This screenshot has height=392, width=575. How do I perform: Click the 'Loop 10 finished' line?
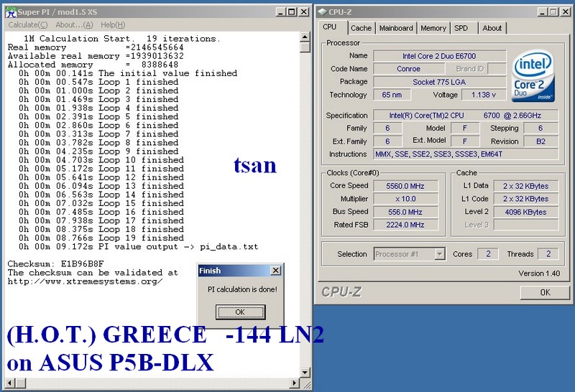click(x=101, y=160)
